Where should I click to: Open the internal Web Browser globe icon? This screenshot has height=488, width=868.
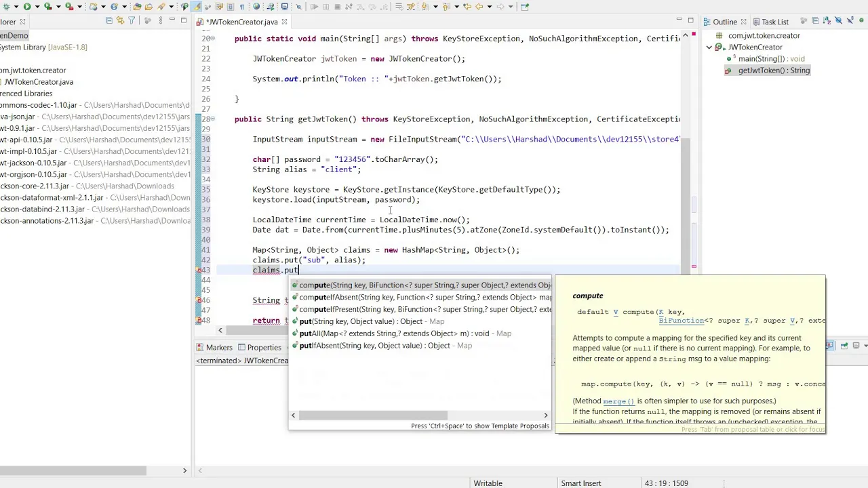point(257,7)
